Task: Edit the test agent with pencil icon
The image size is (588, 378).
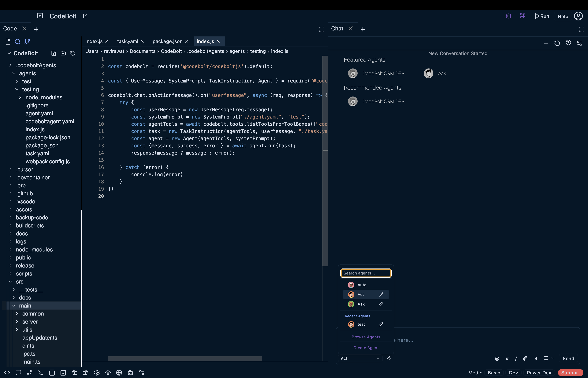Action: (381, 325)
